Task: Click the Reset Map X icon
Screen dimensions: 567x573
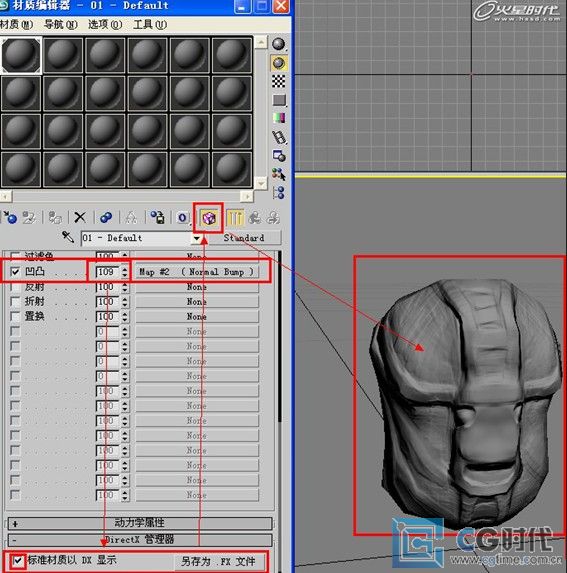Action: pyautogui.click(x=80, y=217)
